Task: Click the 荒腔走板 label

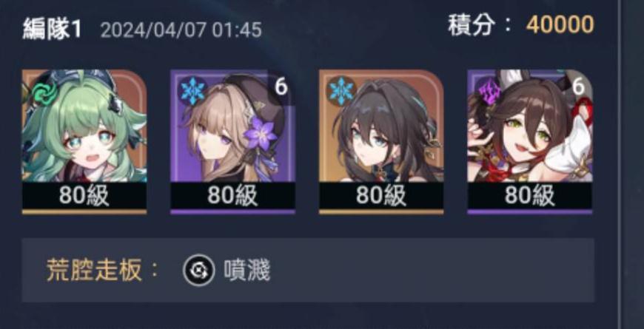Action: [95, 271]
